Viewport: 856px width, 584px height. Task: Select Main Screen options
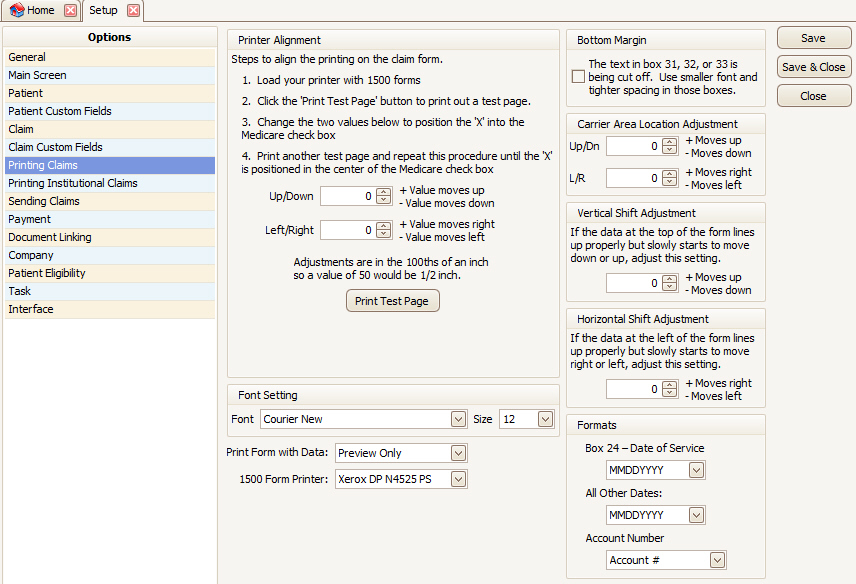coord(110,75)
